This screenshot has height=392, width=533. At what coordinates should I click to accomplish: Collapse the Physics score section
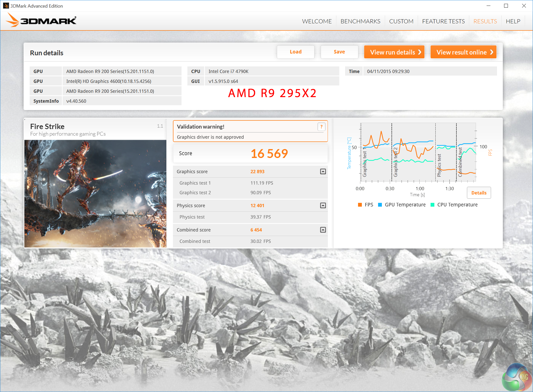(323, 206)
